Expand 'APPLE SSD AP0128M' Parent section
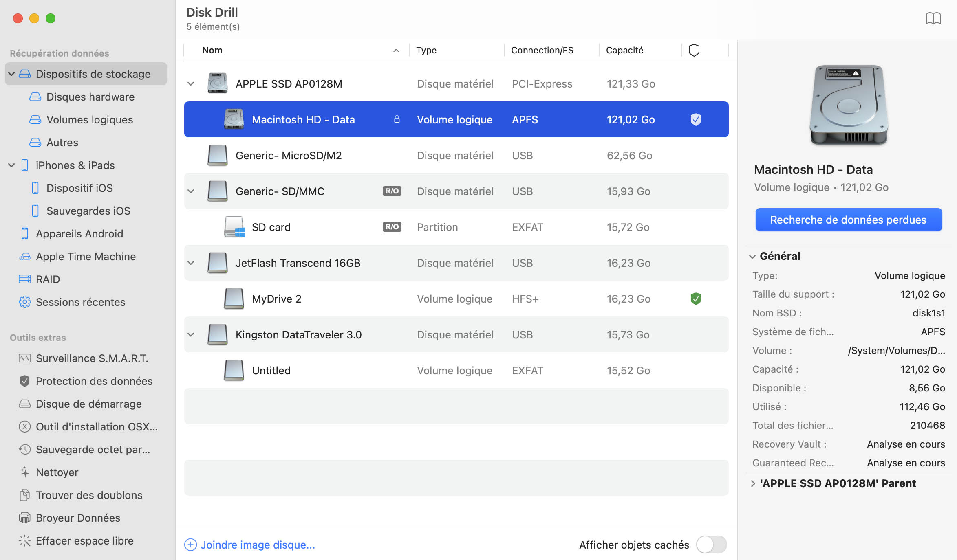957x560 pixels. 753,483
